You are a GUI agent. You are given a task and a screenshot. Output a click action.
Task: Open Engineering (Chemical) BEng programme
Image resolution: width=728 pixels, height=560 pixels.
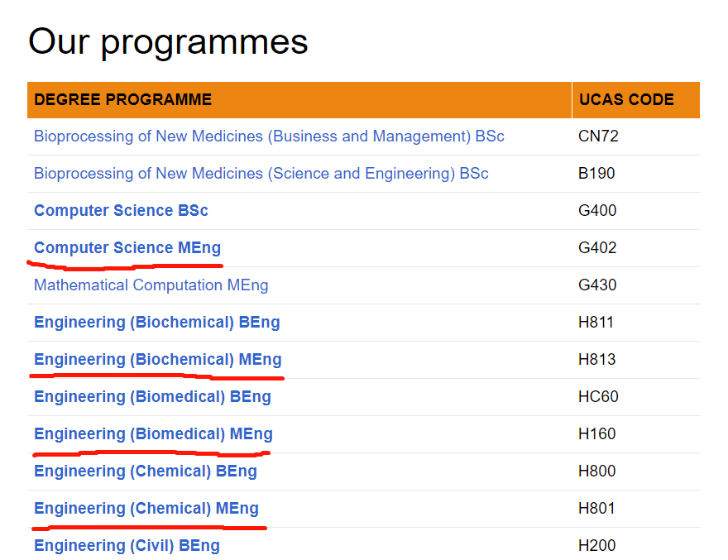click(146, 471)
